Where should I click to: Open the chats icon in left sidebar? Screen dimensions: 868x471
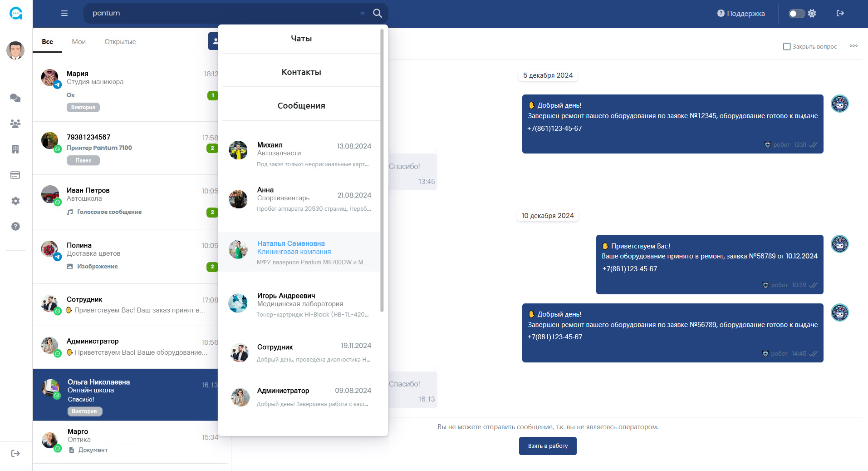pyautogui.click(x=15, y=98)
